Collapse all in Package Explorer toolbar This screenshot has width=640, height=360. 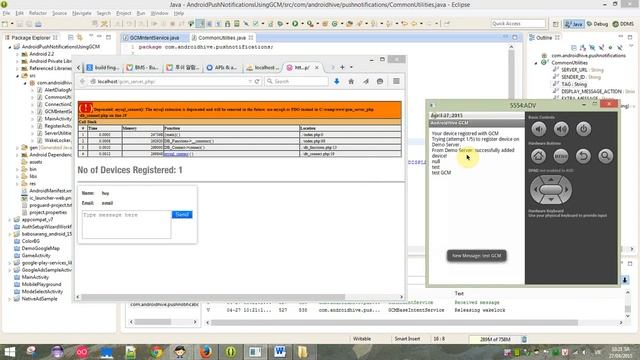tap(71, 37)
